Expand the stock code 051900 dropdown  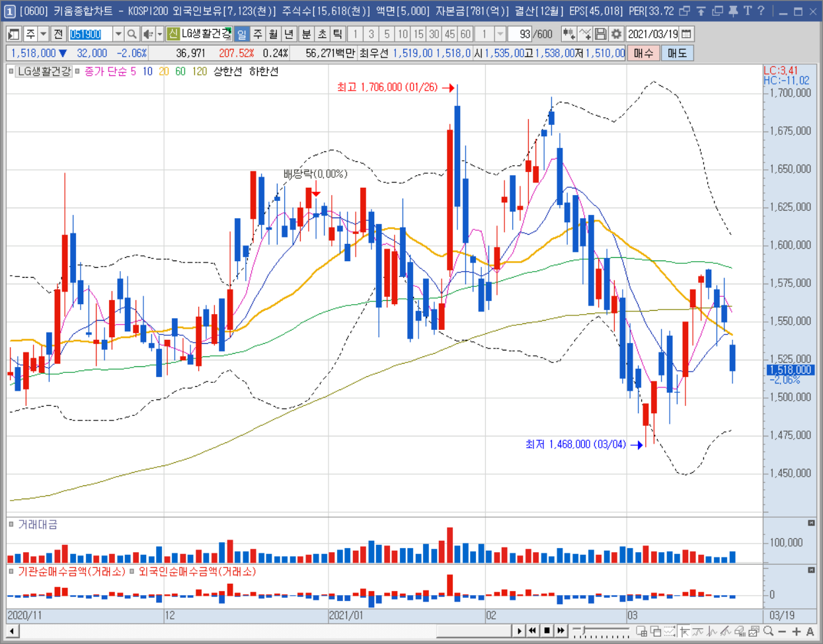coord(118,34)
